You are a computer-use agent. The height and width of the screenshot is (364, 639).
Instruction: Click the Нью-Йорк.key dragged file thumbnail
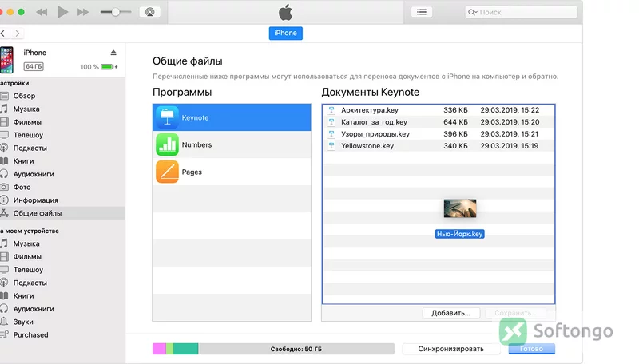click(x=460, y=208)
